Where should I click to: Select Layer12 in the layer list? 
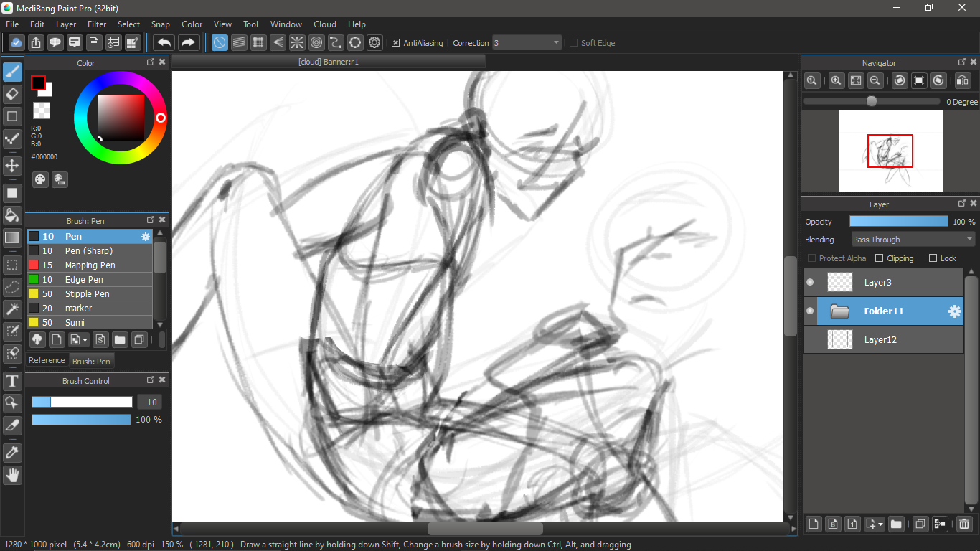(882, 340)
